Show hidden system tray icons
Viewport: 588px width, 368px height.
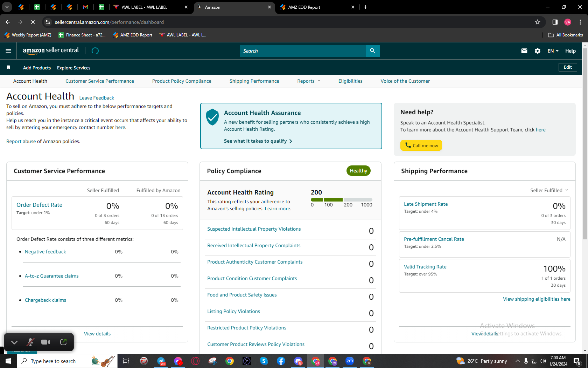click(517, 361)
